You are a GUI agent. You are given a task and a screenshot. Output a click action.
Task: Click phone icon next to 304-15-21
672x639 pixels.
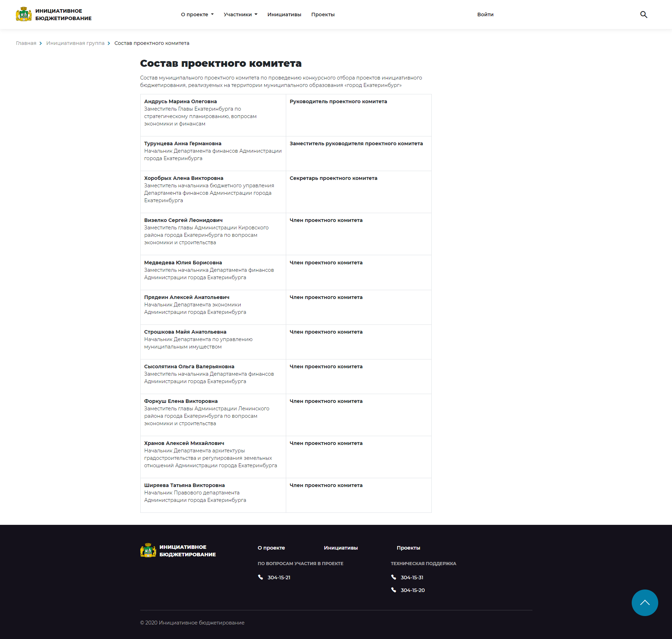point(260,577)
